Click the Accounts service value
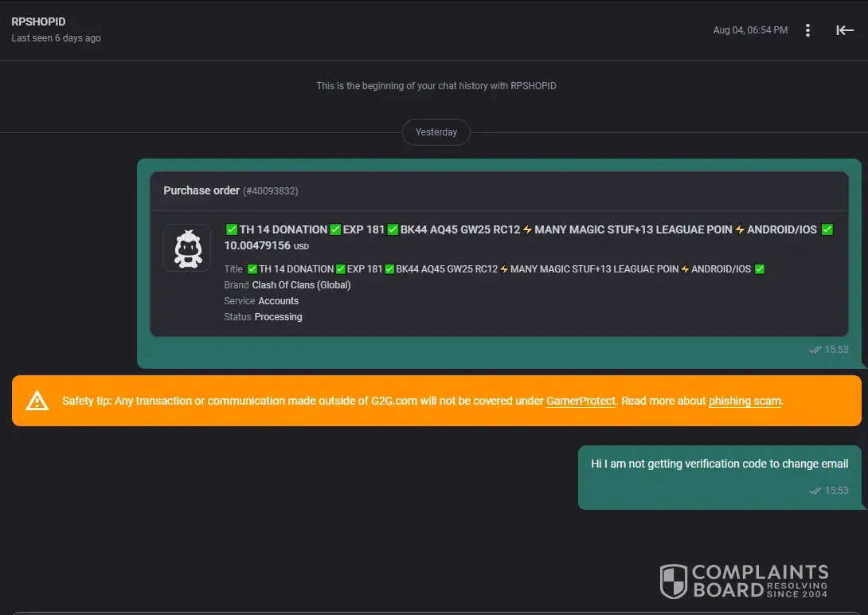The height and width of the screenshot is (615, 868). coord(279,301)
